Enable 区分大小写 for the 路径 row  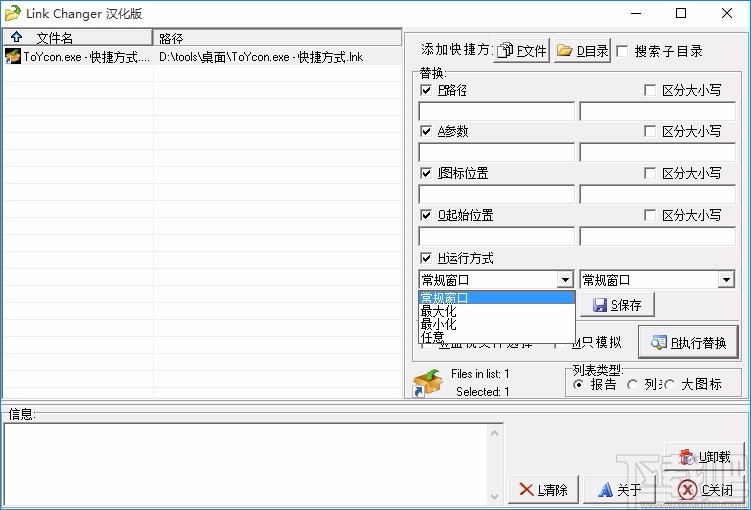[x=650, y=90]
